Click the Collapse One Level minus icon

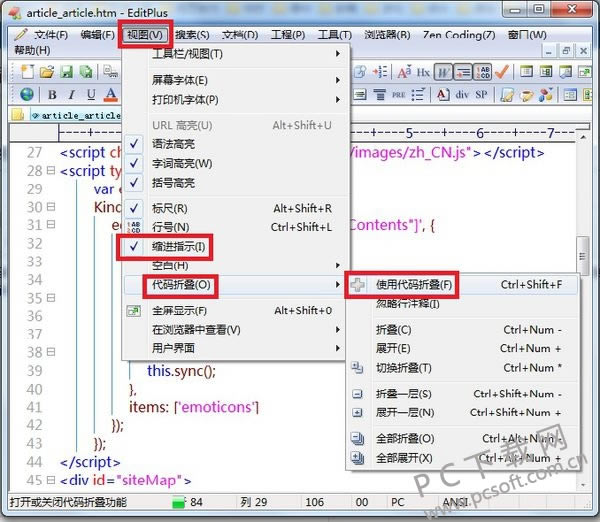[x=357, y=394]
